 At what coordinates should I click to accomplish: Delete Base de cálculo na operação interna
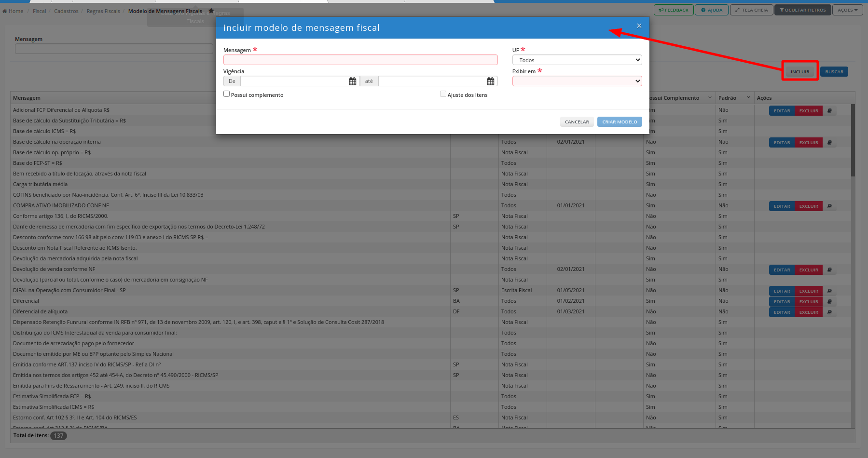[x=809, y=143]
